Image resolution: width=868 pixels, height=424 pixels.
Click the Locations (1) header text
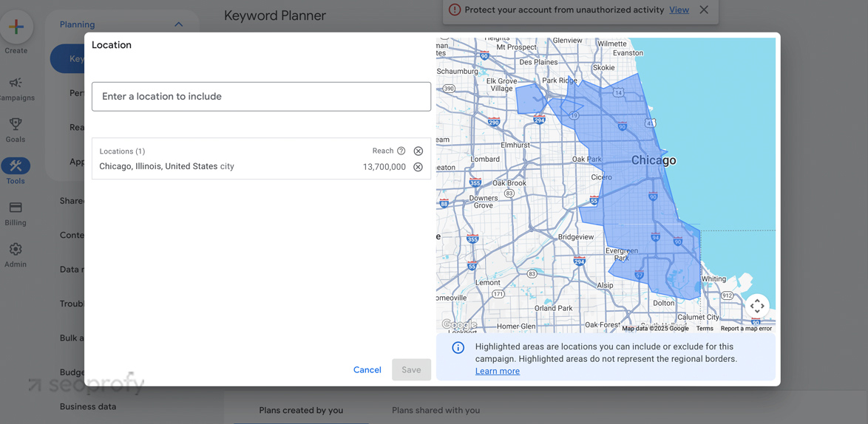122,151
